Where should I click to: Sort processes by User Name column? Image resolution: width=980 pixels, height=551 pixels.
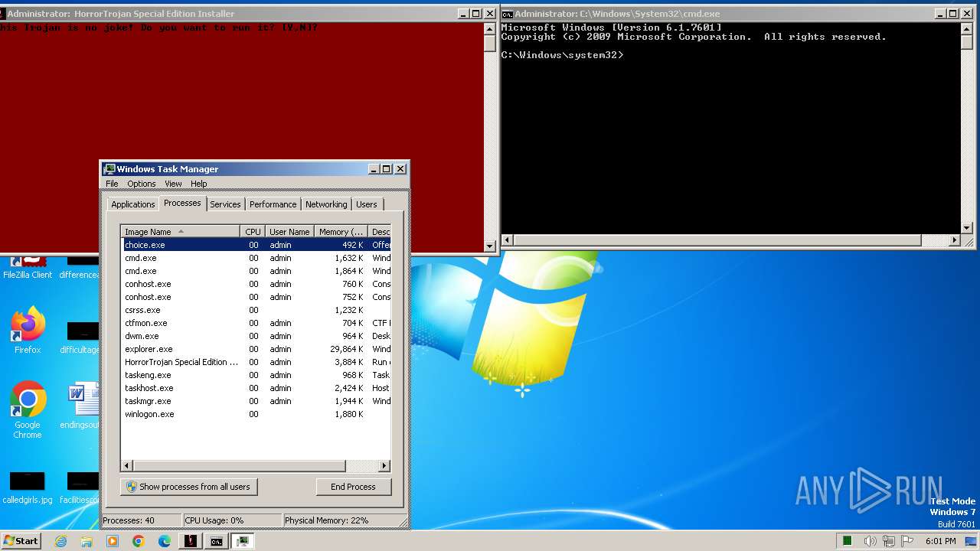click(x=289, y=232)
